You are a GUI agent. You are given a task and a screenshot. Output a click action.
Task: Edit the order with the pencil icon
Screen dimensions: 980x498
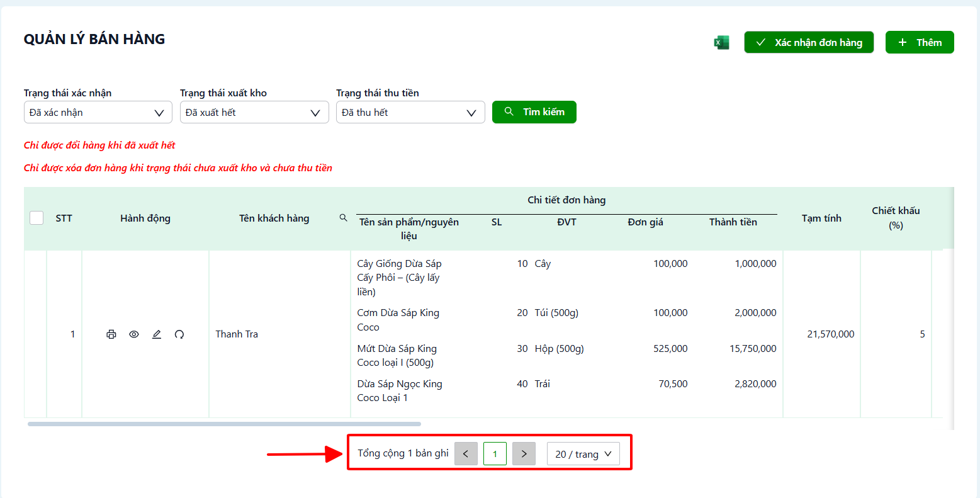[x=157, y=334]
